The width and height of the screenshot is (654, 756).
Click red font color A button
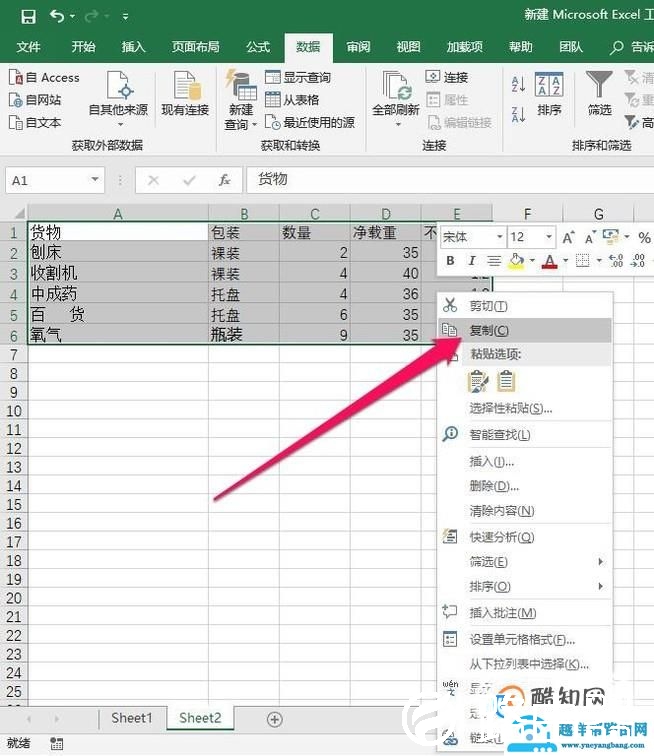pos(550,261)
